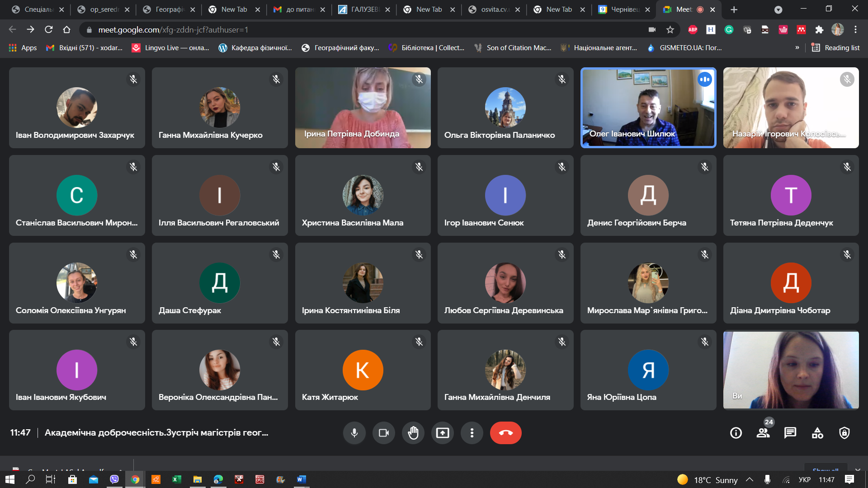868x488 pixels.
Task: Open Windows Start menu
Action: coord(10,479)
